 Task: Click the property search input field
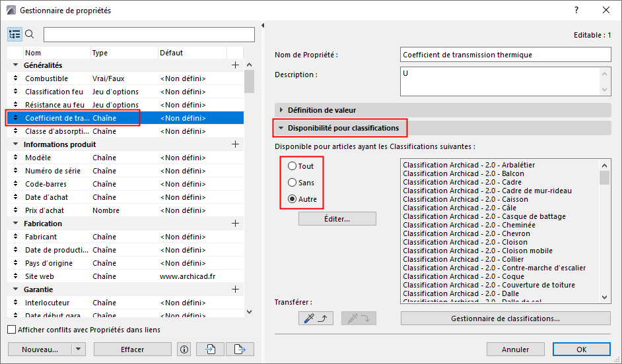point(149,35)
